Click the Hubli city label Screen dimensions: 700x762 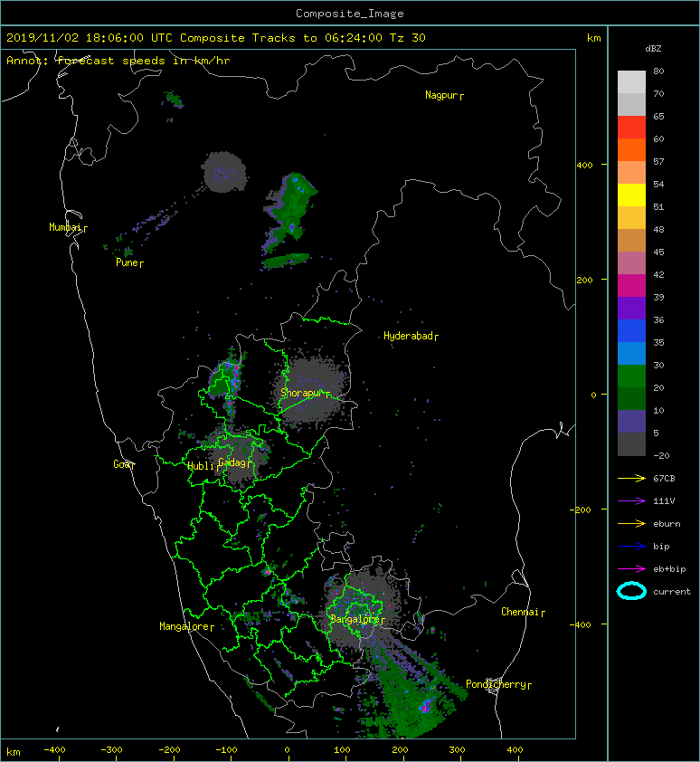point(203,467)
